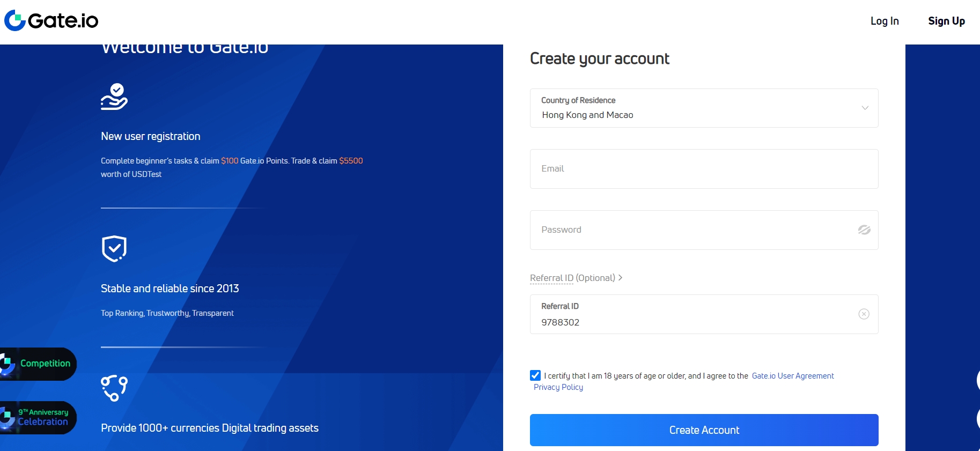Select Sign Up in header
Image resolution: width=980 pixels, height=451 pixels.
[946, 21]
